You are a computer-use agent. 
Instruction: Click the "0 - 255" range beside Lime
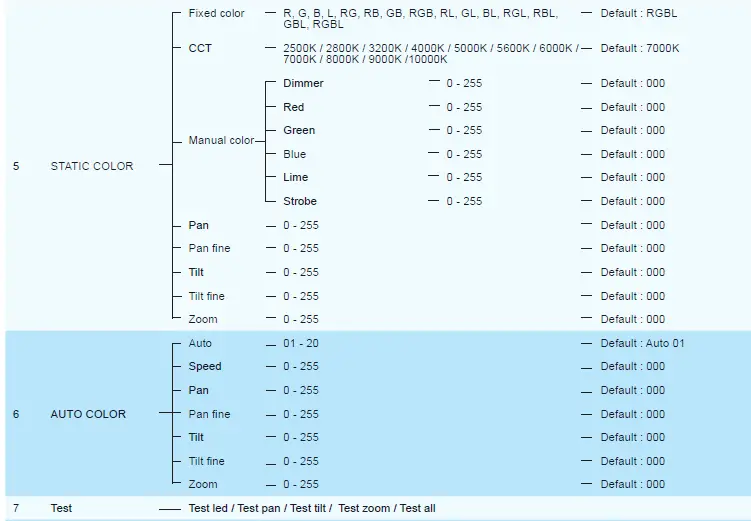(464, 177)
